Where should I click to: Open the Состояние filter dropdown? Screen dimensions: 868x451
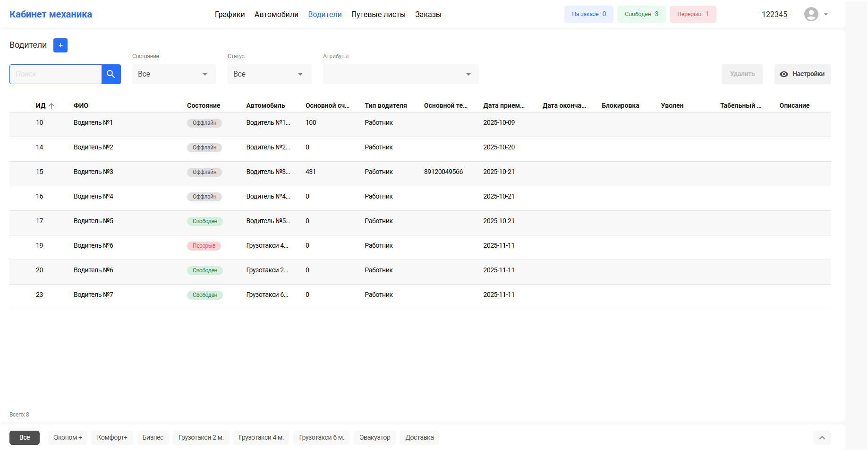[x=174, y=74]
